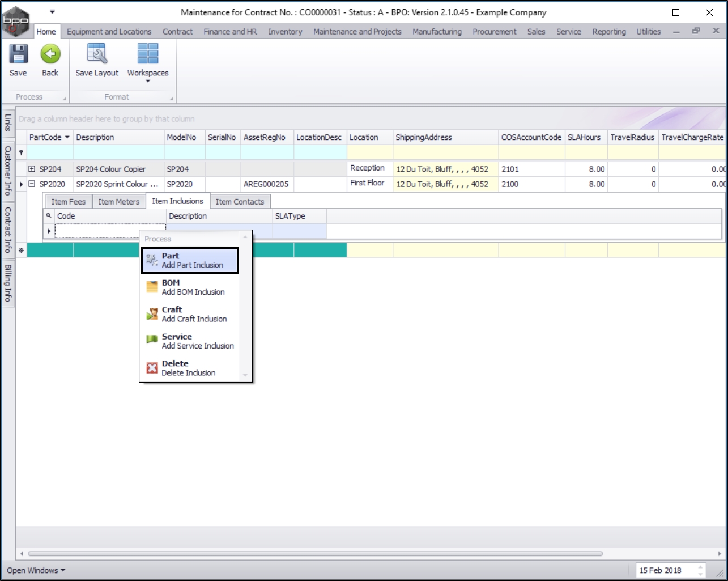Click the scroll left arrow
This screenshot has height=581, width=728.
tap(22, 553)
